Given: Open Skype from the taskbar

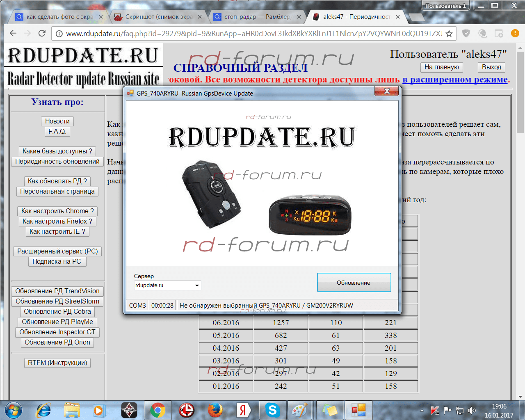Looking at the screenshot, I should [272, 410].
